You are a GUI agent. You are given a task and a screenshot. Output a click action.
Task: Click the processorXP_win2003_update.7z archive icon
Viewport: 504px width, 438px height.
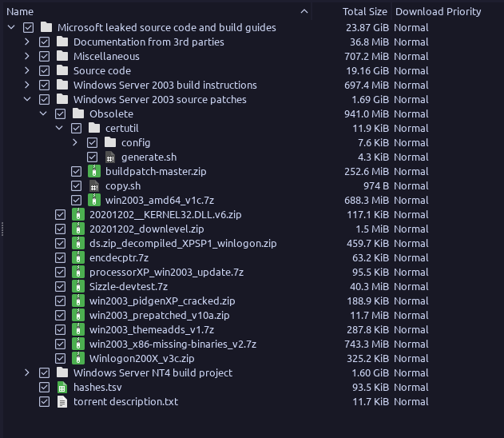tap(78, 272)
